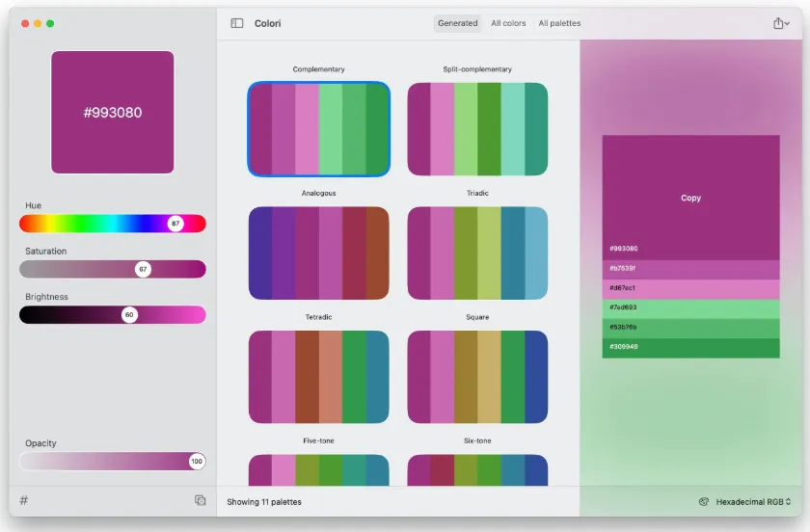The height and width of the screenshot is (532, 810).
Task: Select the Triadic palette
Action: pos(477,253)
